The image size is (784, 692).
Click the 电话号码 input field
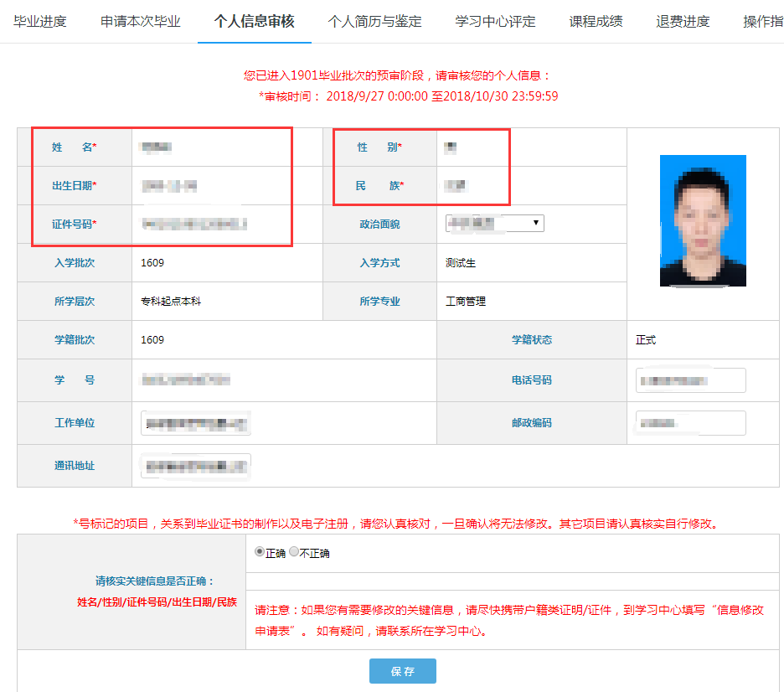(690, 380)
